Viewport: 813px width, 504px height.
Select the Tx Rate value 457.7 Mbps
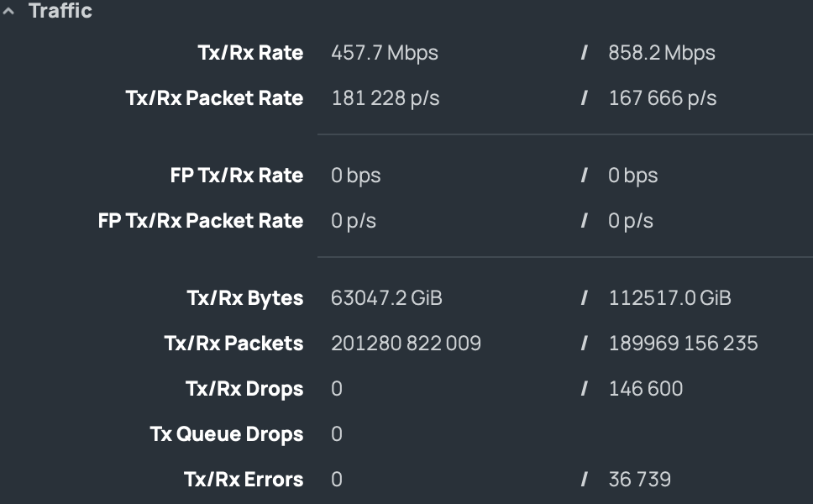[x=384, y=53]
